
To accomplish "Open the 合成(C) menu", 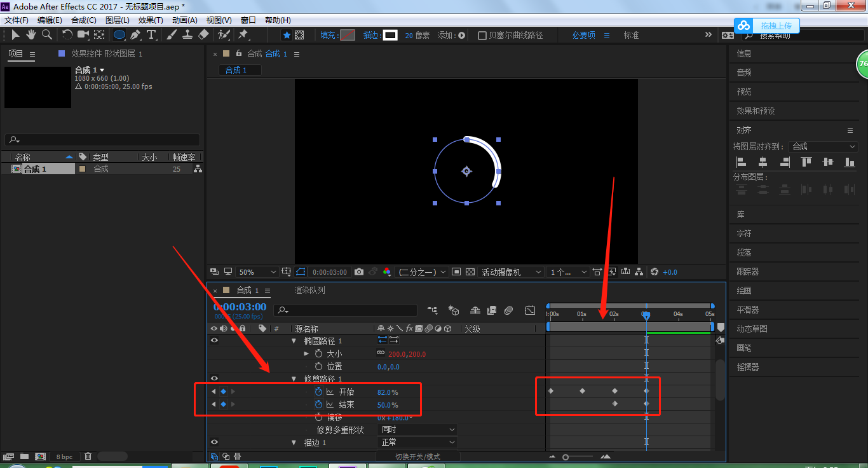I will [x=84, y=20].
